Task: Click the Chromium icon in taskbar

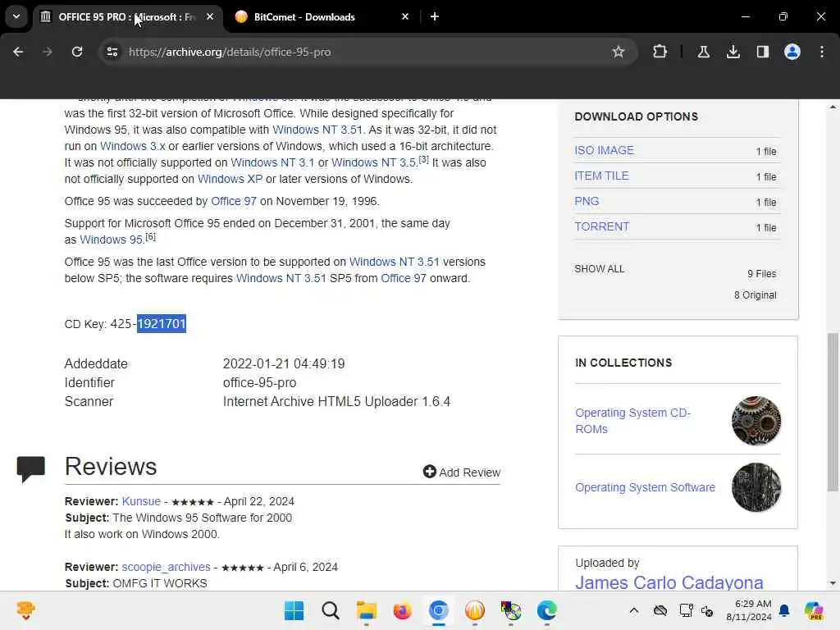Action: (x=438, y=610)
